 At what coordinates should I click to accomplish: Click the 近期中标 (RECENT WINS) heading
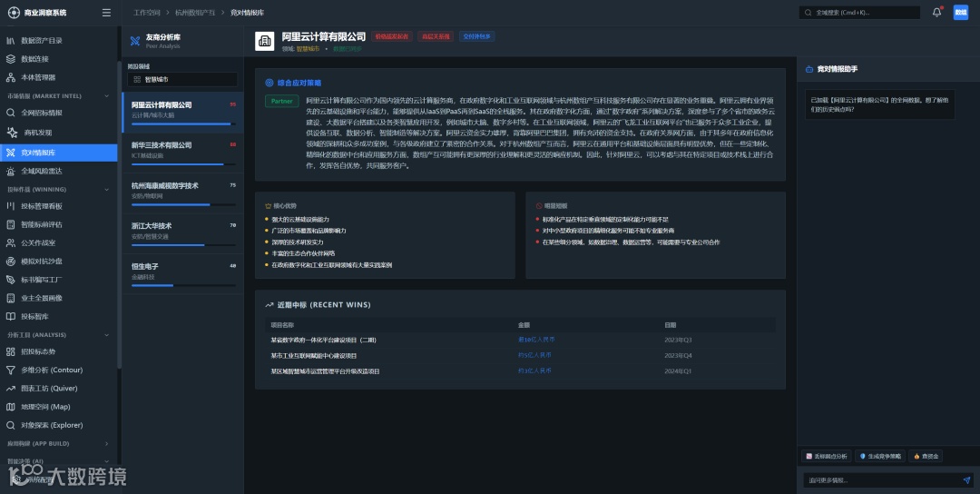(x=324, y=305)
